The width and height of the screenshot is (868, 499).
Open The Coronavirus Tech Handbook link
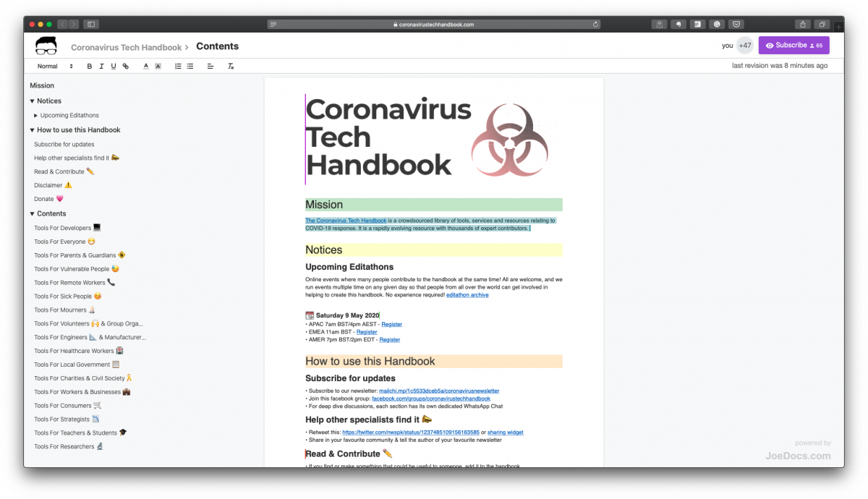(x=346, y=221)
